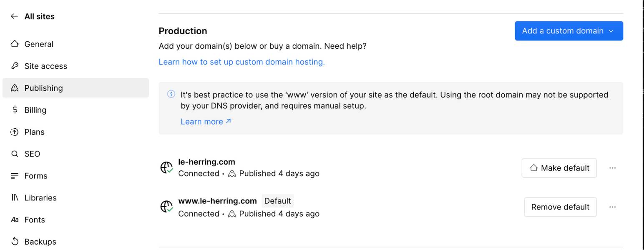Image resolution: width=644 pixels, height=250 pixels.
Task: Click the back arrow beside All sites
Action: click(15, 16)
